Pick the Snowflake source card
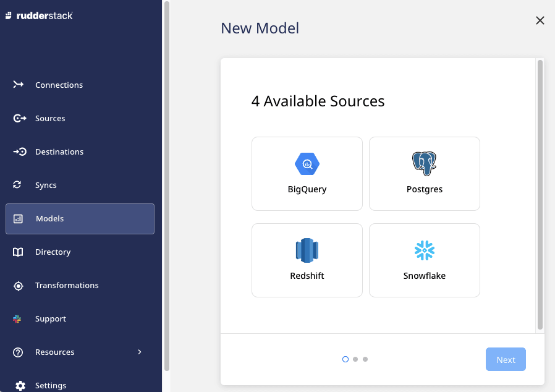 coord(424,260)
